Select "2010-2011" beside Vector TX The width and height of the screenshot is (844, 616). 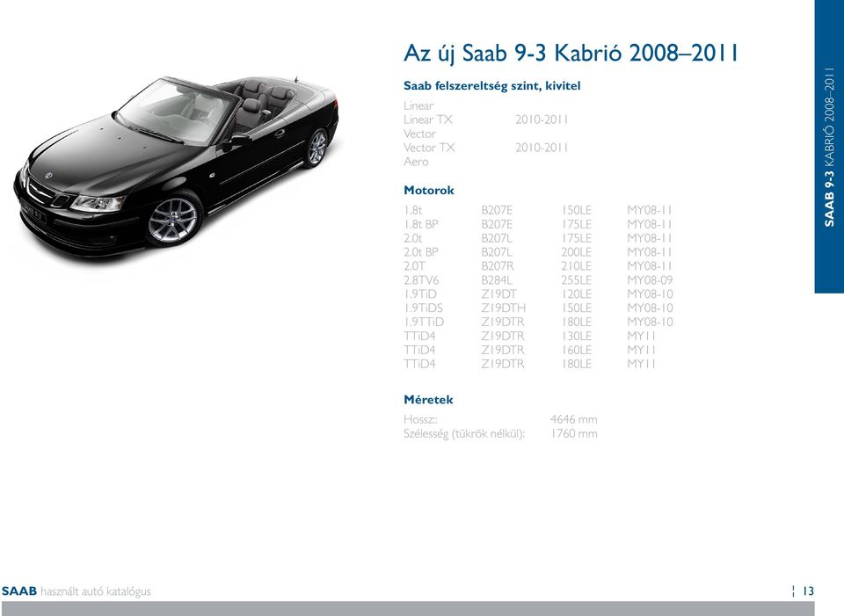point(542,148)
